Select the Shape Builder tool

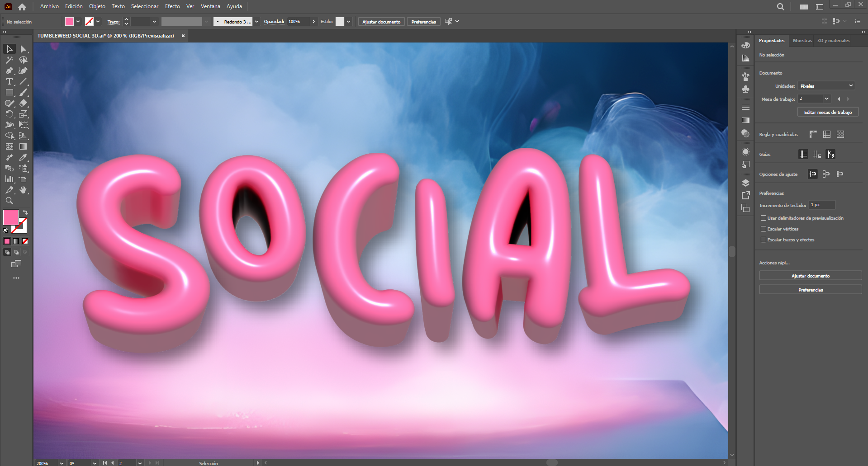[x=9, y=136]
